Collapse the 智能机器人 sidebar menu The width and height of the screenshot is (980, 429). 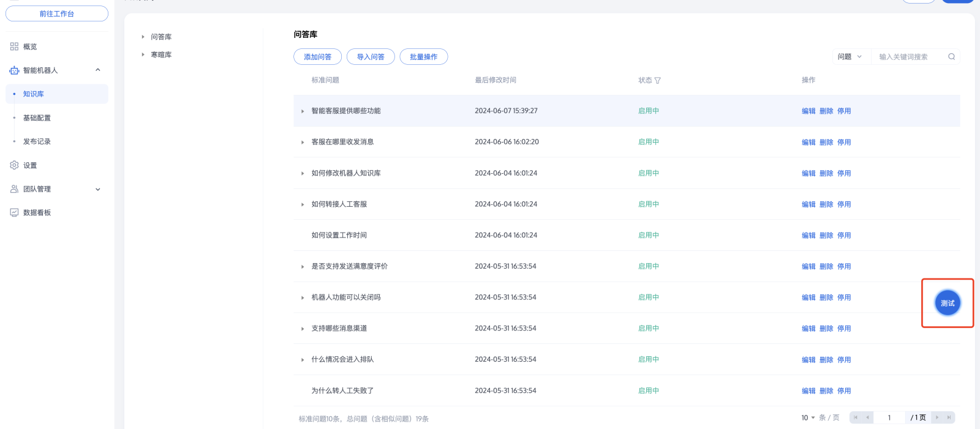[97, 70]
